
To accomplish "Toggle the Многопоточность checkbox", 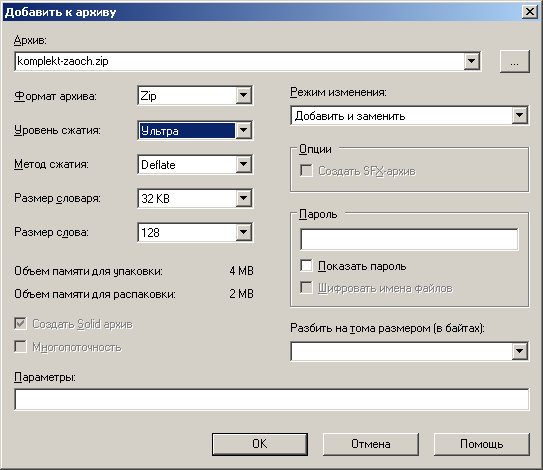I will click(x=20, y=347).
